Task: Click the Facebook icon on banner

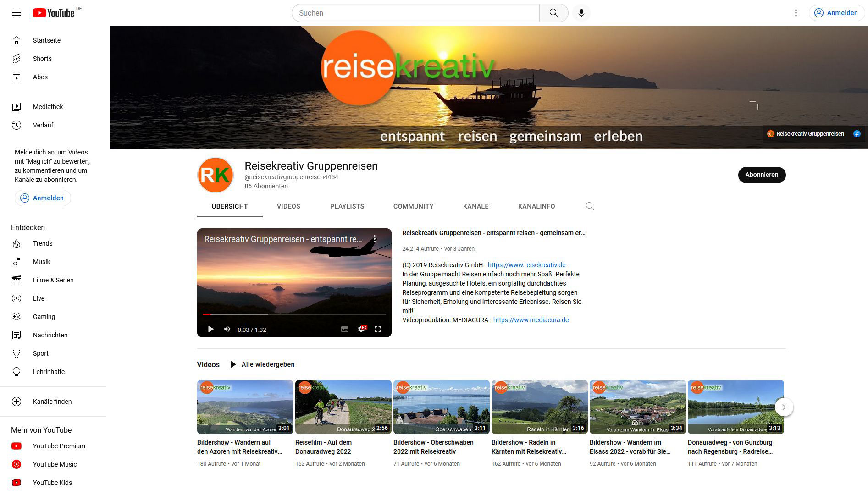Action: pos(857,134)
